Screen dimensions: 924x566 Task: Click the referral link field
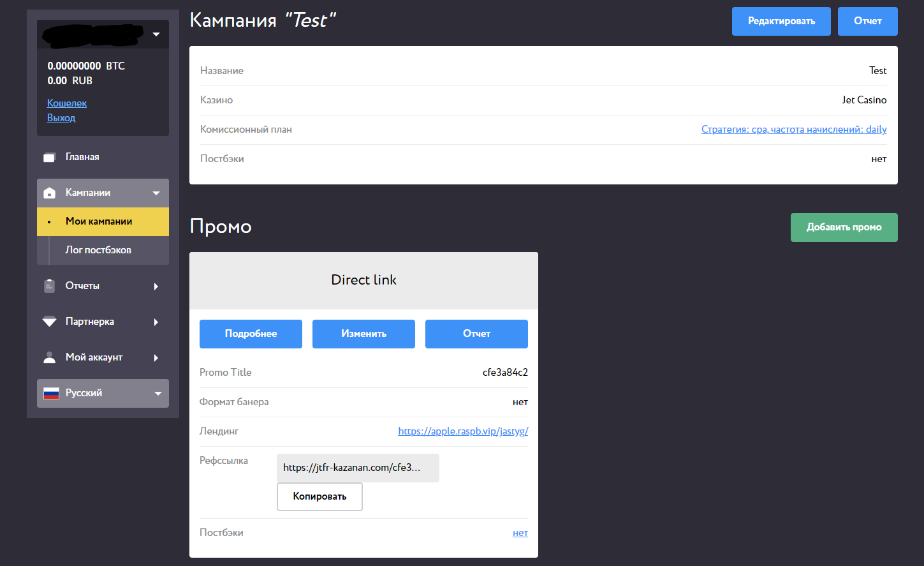(x=358, y=468)
